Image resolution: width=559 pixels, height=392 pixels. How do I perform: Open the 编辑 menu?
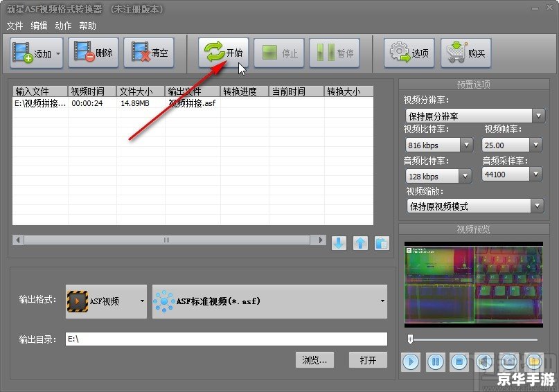click(39, 26)
